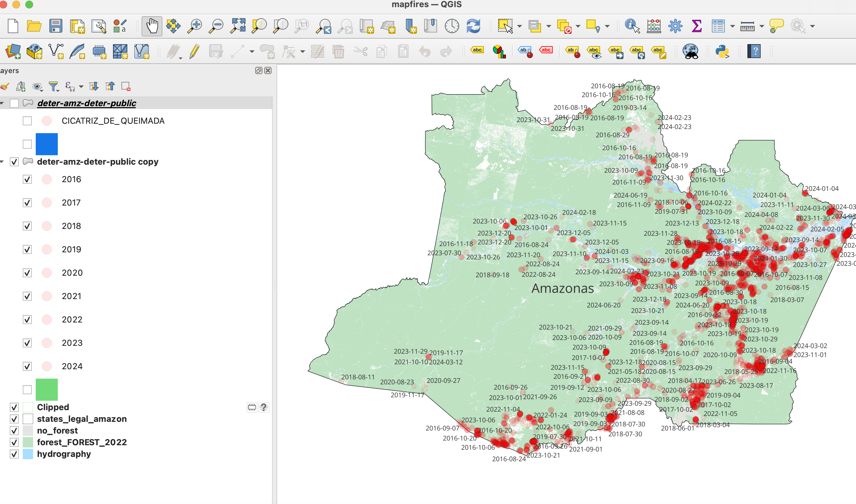Click forest_FOREST_2022 light green swatch
Viewport: 856px width, 504px height.
(28, 442)
